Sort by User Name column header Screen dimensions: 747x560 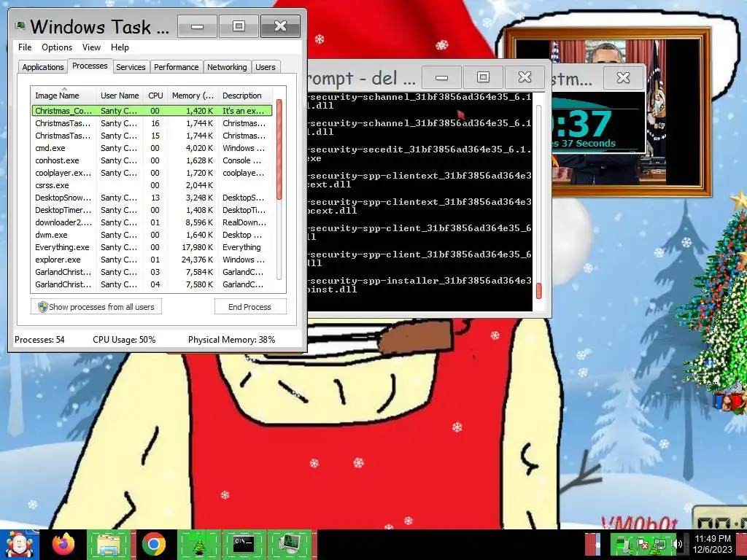coord(120,96)
